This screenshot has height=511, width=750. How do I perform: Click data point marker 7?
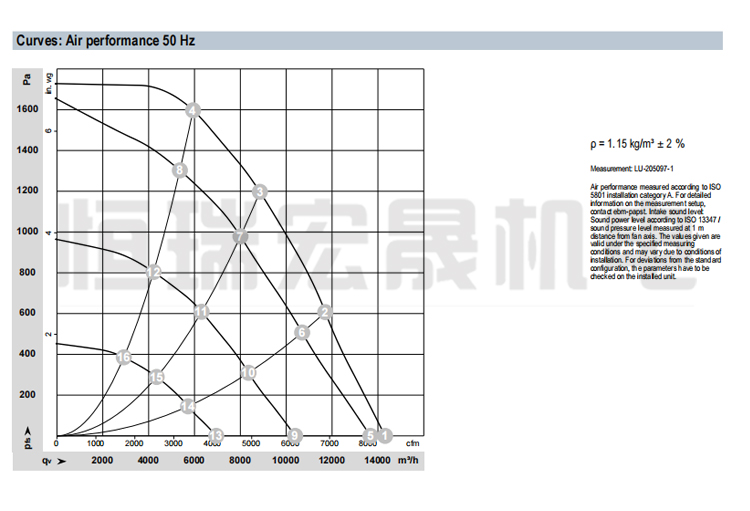pos(240,237)
